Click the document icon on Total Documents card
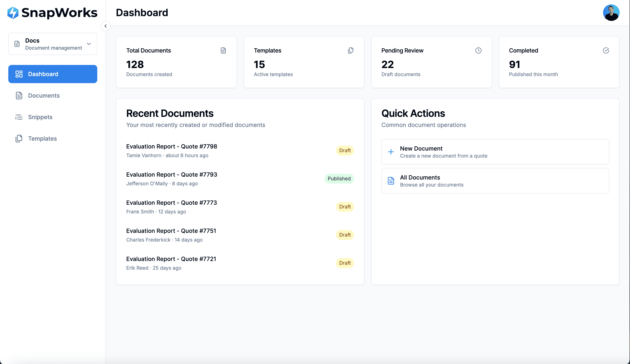 click(x=223, y=50)
